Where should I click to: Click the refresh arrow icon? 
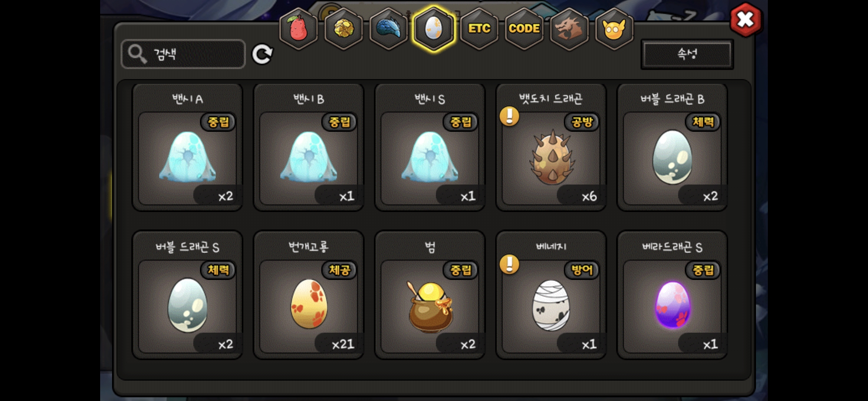(x=262, y=54)
